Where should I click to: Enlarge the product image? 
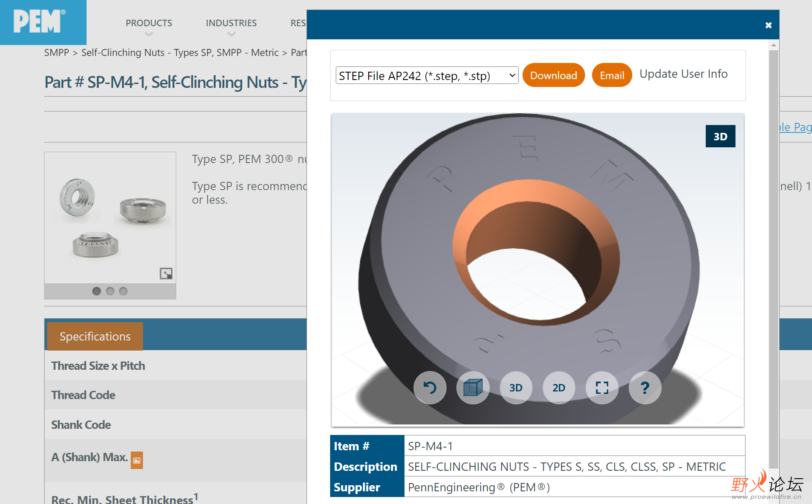(166, 274)
